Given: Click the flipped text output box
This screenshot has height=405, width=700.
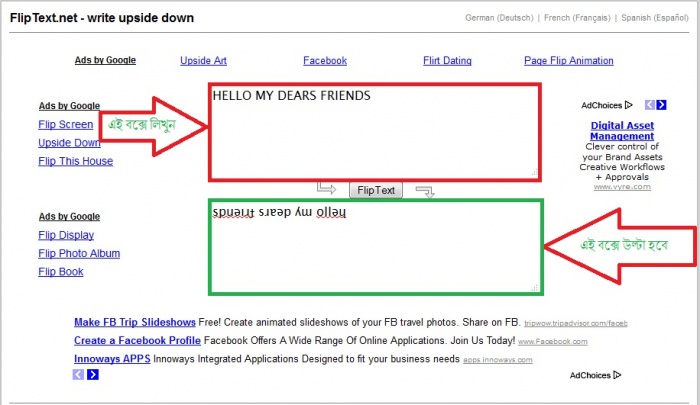Looking at the screenshot, I should [375, 247].
